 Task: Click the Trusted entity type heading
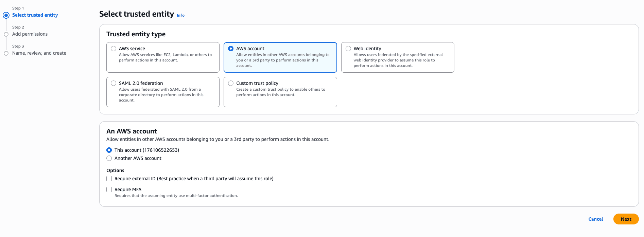[136, 34]
